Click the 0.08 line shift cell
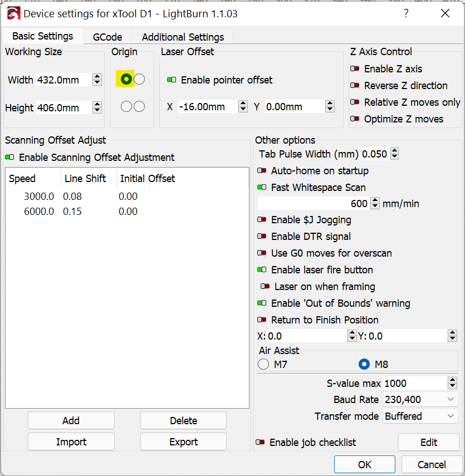The height and width of the screenshot is (476, 465). pyautogui.click(x=72, y=196)
